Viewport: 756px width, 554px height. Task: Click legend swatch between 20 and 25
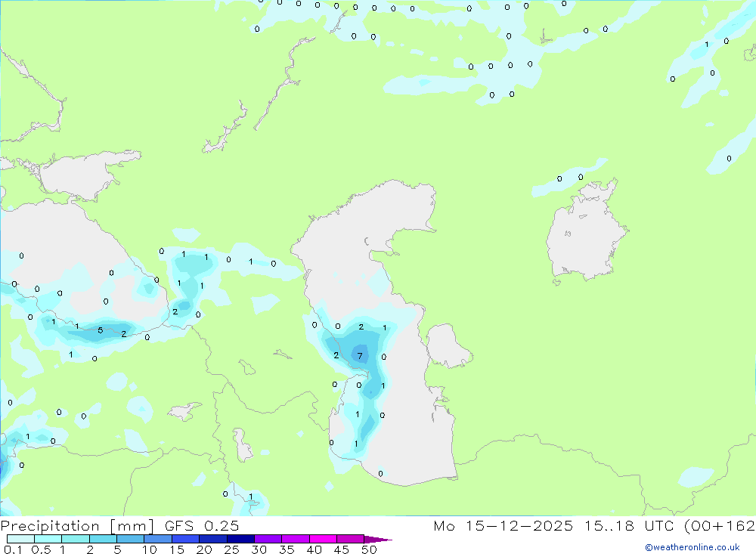(x=213, y=539)
